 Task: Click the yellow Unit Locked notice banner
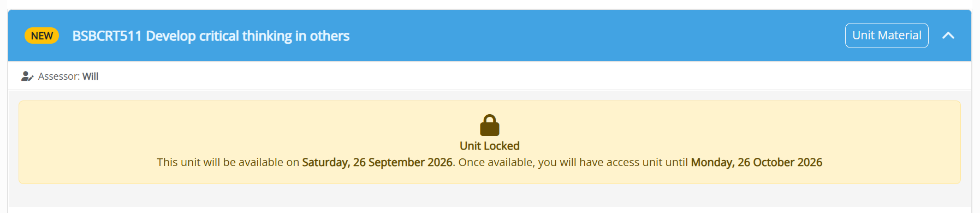pos(490,142)
